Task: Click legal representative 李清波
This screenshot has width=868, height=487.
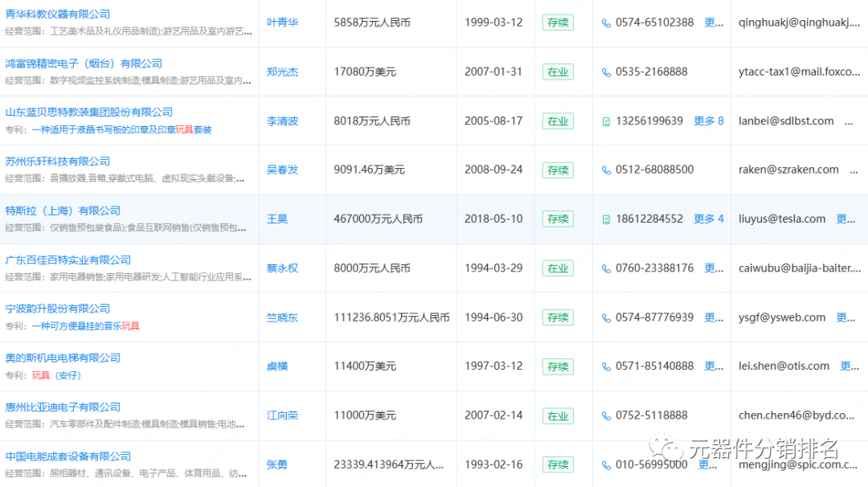Action: coord(282,121)
